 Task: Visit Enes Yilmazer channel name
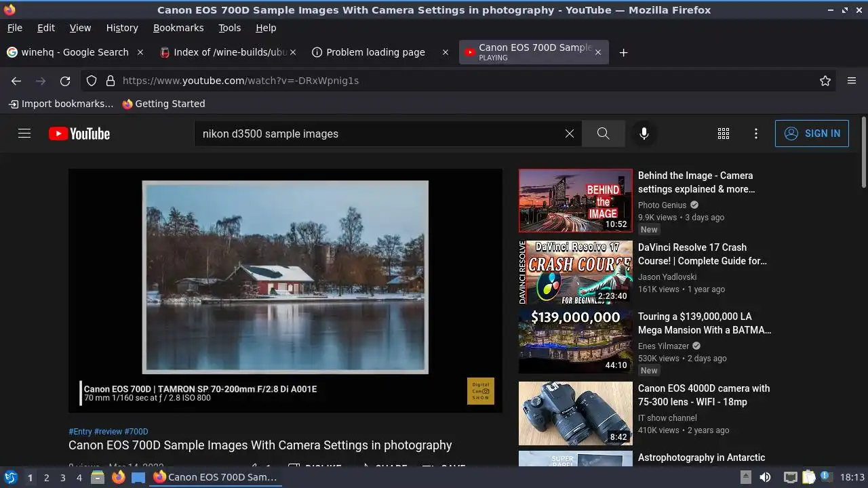[x=664, y=346]
